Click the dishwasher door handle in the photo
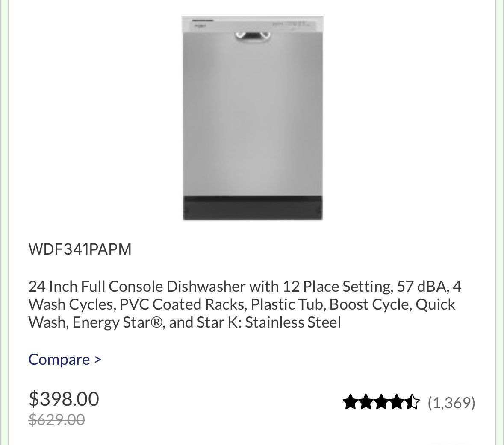Image resolution: width=504 pixels, height=445 pixels. coord(253,37)
